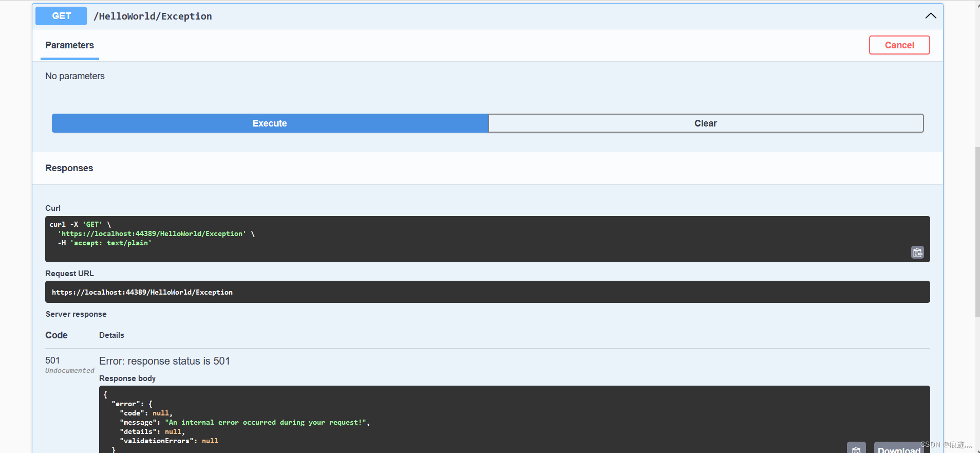Click the page vertical scrollbar

click(977, 231)
